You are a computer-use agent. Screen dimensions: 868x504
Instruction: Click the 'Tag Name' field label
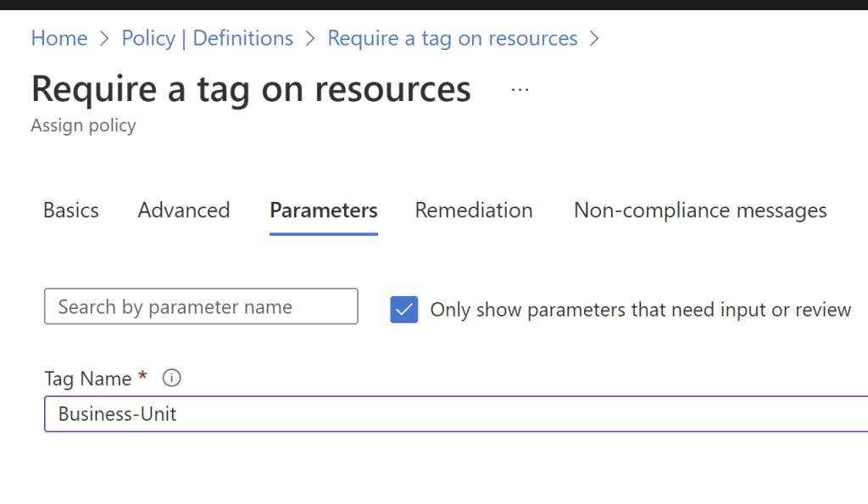88,378
